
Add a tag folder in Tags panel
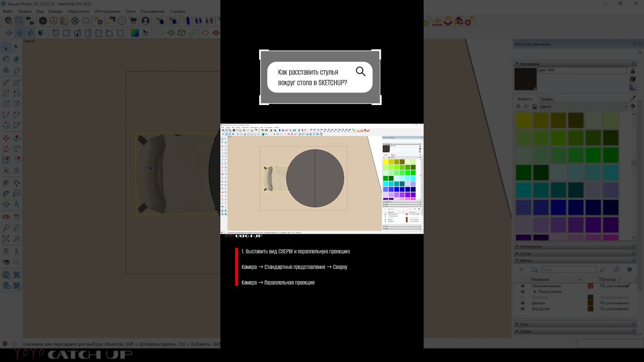[534, 270]
